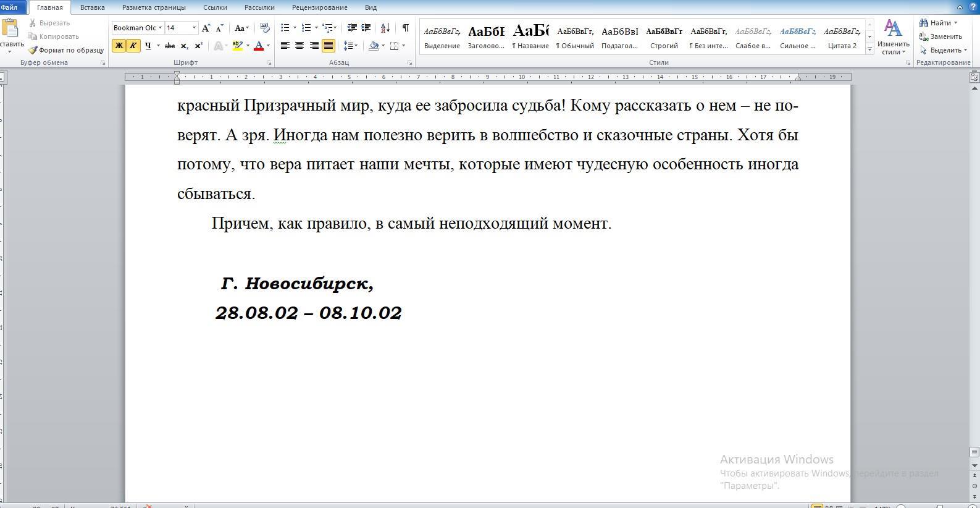The height and width of the screenshot is (508, 980).
Task: Center-align the paragraph text
Action: tap(299, 46)
